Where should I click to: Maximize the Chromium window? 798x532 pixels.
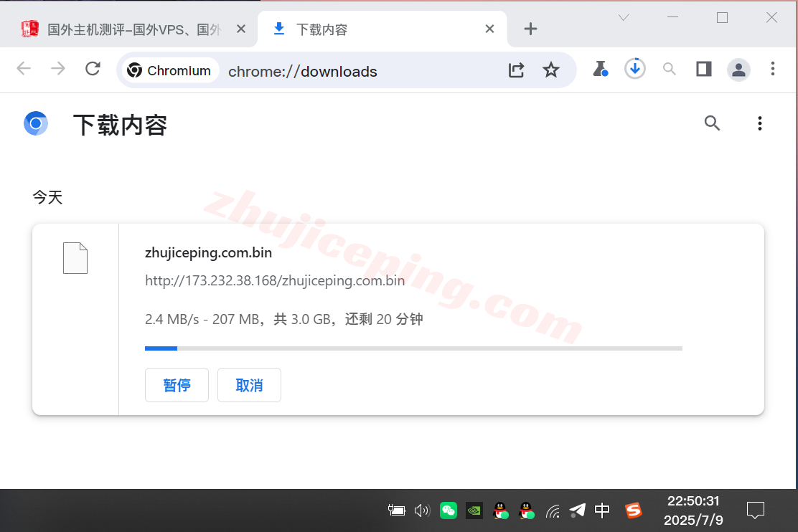coord(722,18)
